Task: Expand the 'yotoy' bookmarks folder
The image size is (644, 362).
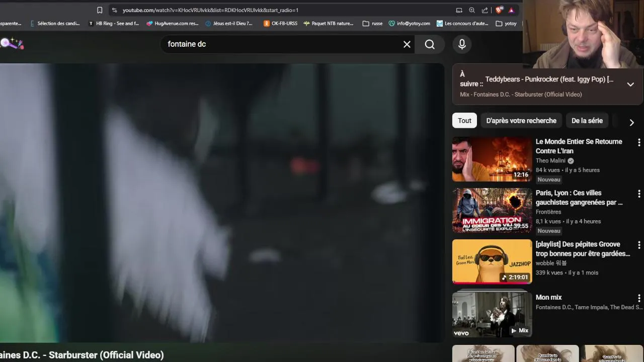Action: click(506, 23)
